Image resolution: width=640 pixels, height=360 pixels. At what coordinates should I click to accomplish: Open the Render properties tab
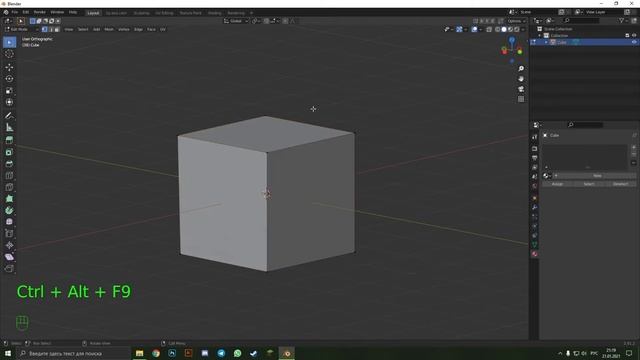click(535, 149)
